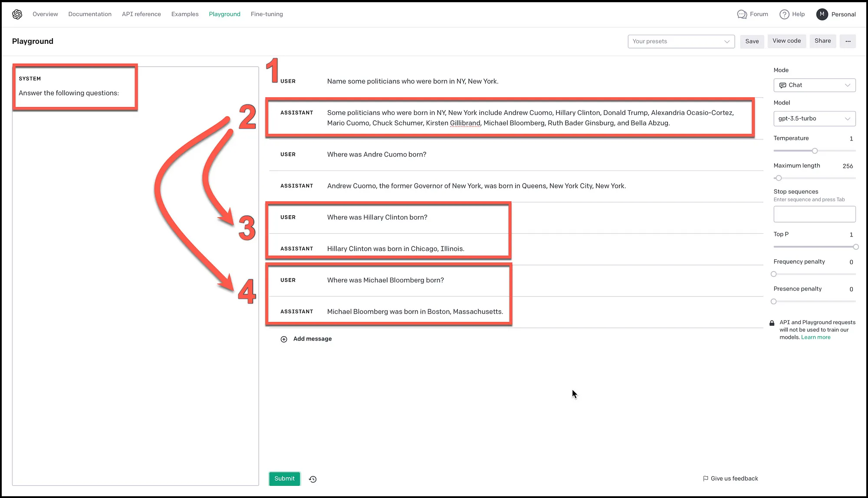Open the Learn more link

point(815,337)
